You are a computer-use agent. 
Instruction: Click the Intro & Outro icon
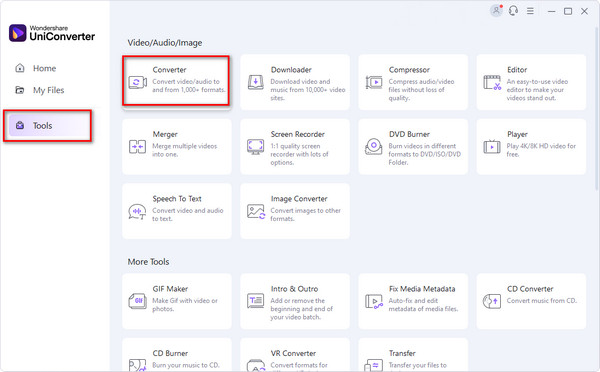tap(256, 301)
